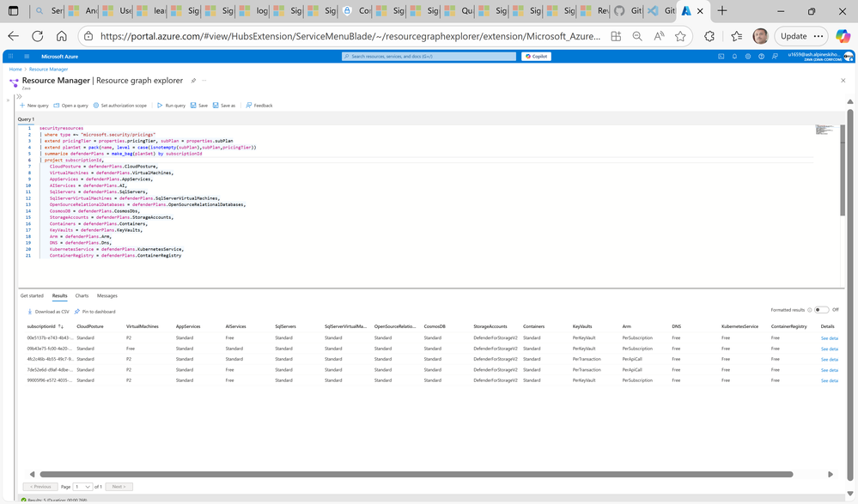This screenshot has height=504, width=858.
Task: Open the Azure portal hamburger menu
Action: click(27, 57)
